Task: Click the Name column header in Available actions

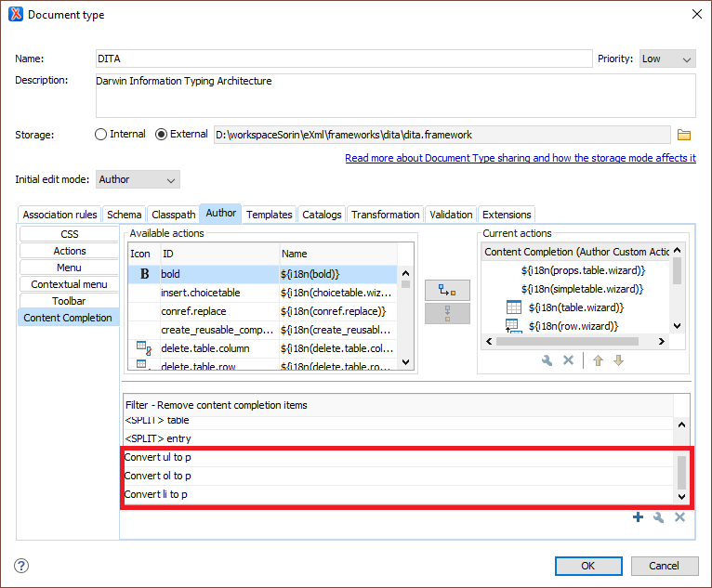Action: point(338,254)
